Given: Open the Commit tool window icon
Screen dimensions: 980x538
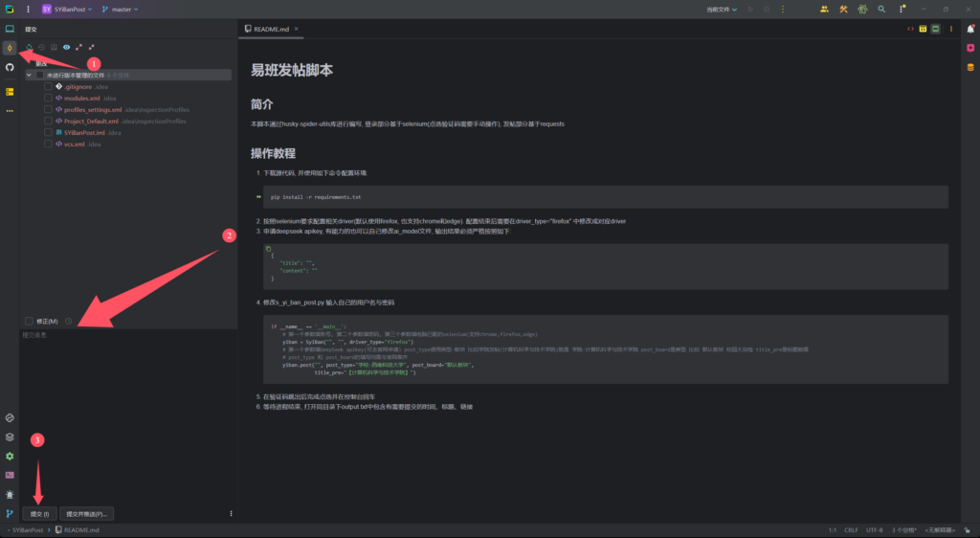Looking at the screenshot, I should [x=10, y=48].
